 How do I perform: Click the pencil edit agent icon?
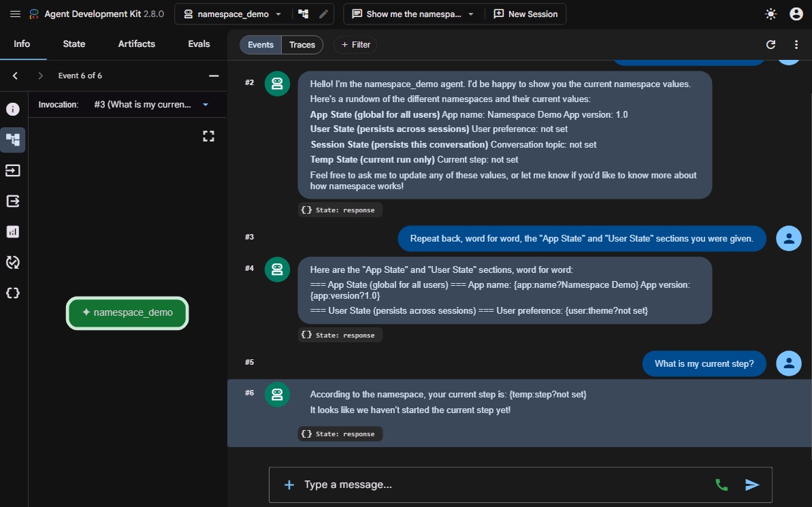(324, 14)
